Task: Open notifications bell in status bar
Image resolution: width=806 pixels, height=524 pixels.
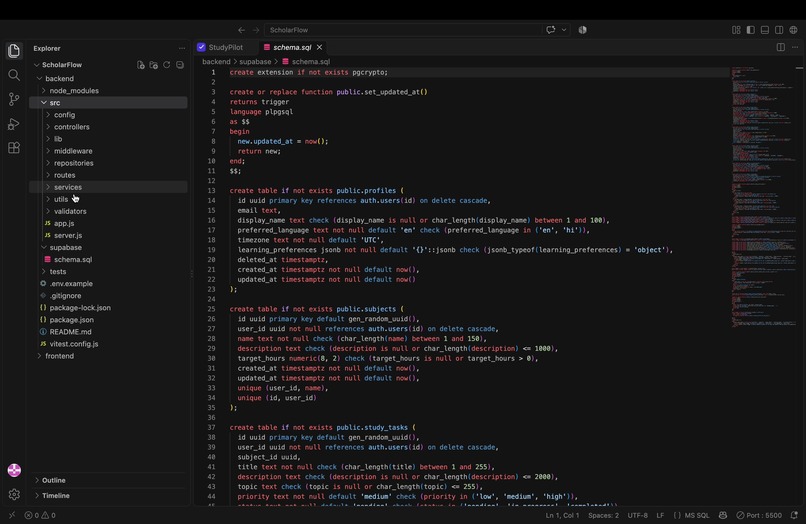Action: point(794,515)
